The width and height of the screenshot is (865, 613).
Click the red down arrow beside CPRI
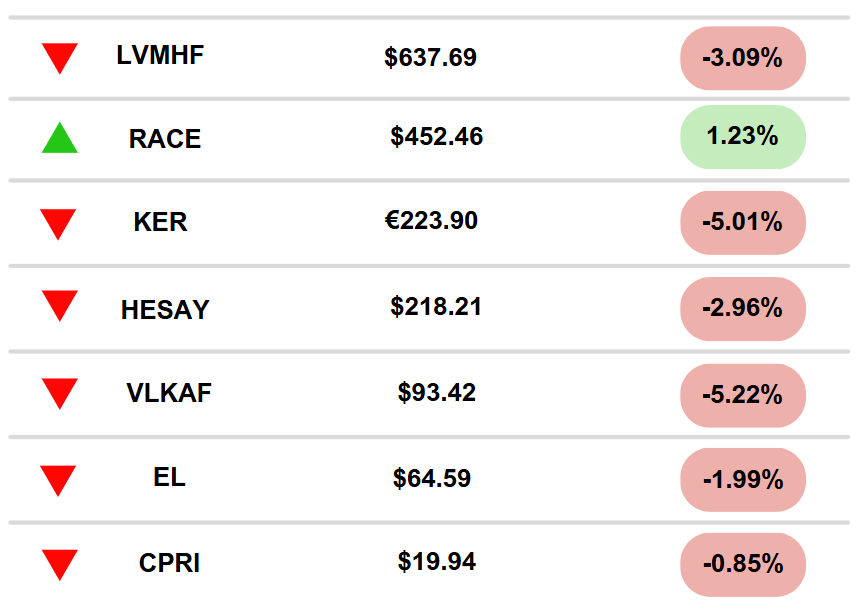tap(60, 565)
